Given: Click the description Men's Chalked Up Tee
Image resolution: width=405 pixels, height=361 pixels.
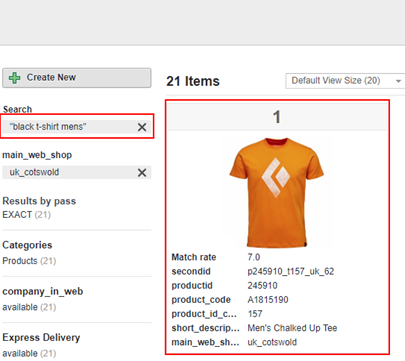Looking at the screenshot, I should tap(292, 328).
